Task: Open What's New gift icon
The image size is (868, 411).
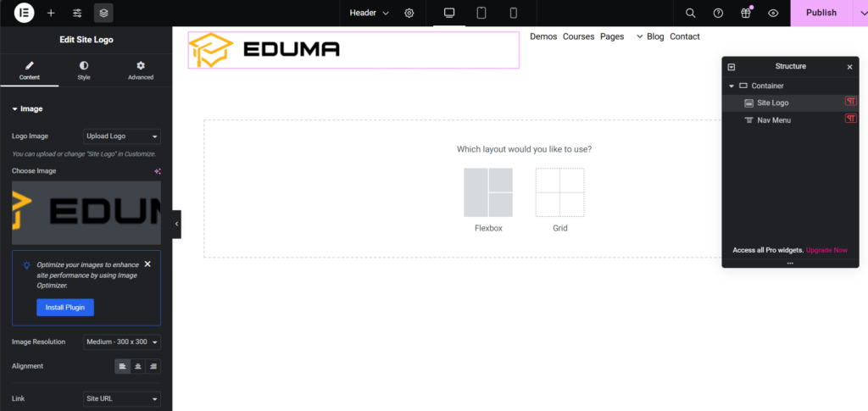Action: tap(746, 13)
